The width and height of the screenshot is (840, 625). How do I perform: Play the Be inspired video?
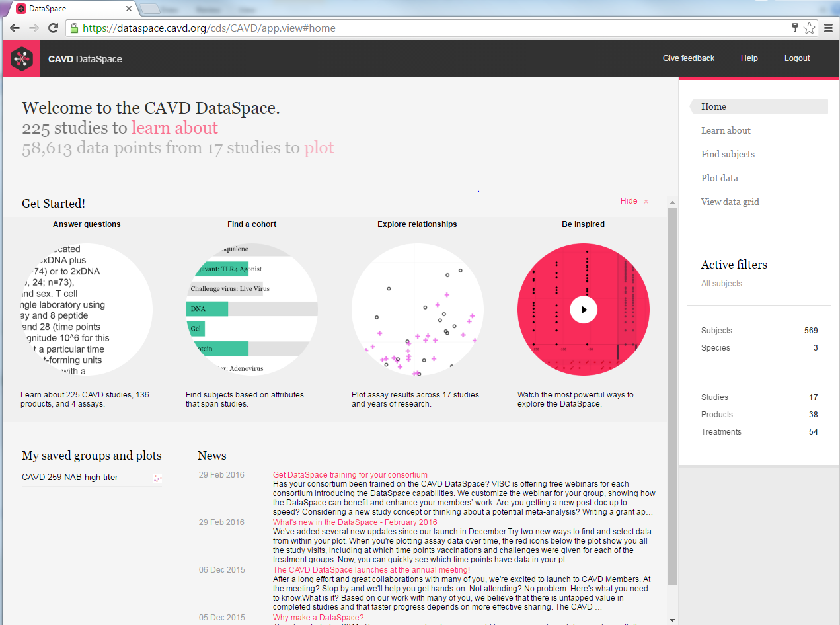point(584,310)
